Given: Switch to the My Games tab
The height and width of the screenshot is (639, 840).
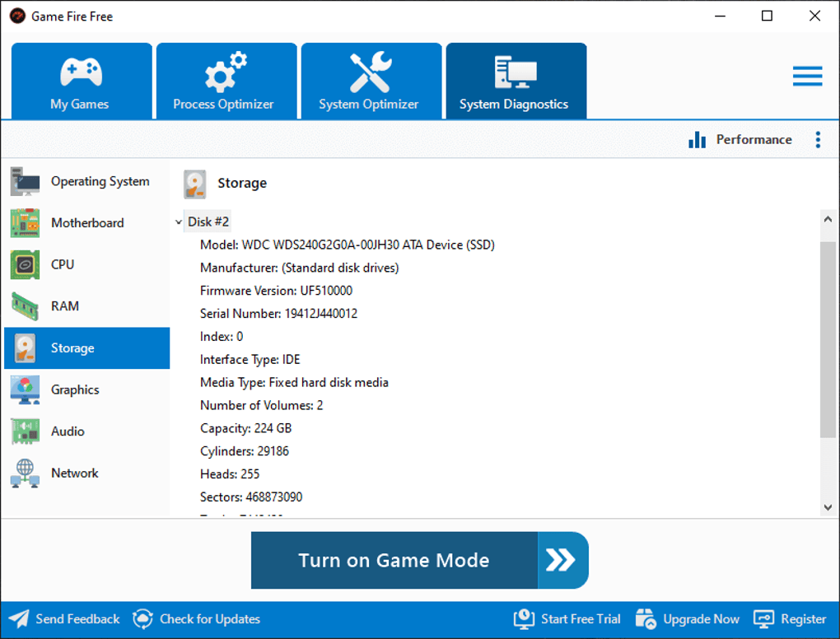Looking at the screenshot, I should (x=81, y=82).
